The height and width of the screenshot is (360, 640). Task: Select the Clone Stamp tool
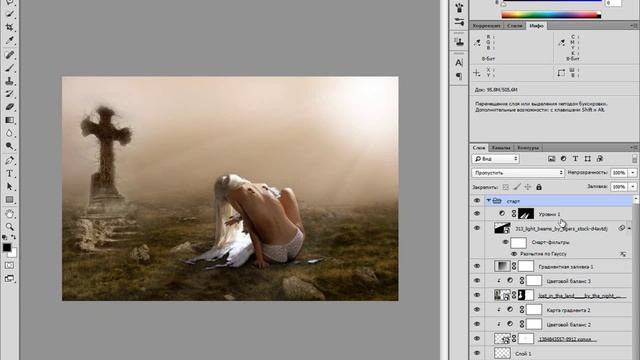(x=10, y=81)
